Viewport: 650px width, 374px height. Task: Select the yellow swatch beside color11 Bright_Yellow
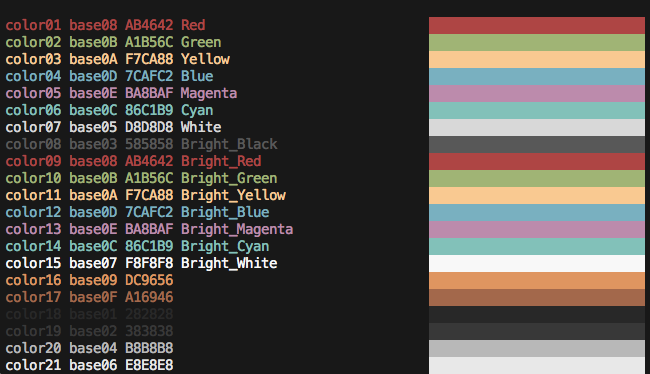pyautogui.click(x=537, y=195)
